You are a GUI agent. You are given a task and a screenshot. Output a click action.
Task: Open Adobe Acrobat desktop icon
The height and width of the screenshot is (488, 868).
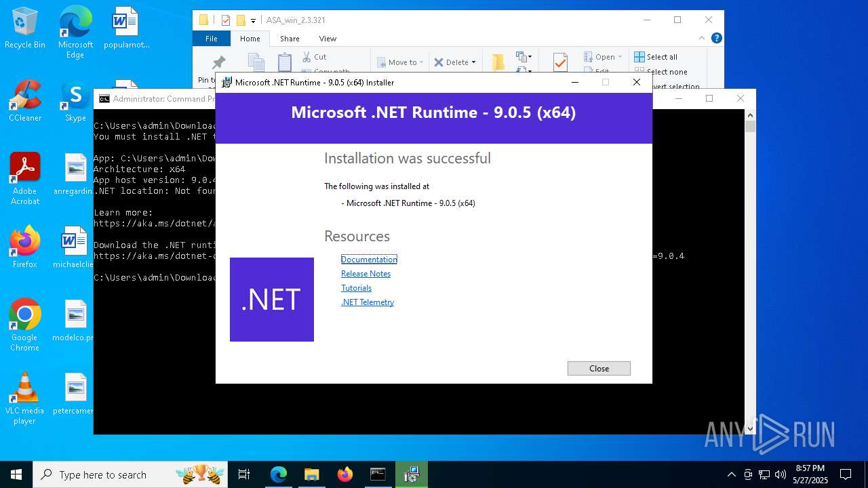click(x=25, y=179)
